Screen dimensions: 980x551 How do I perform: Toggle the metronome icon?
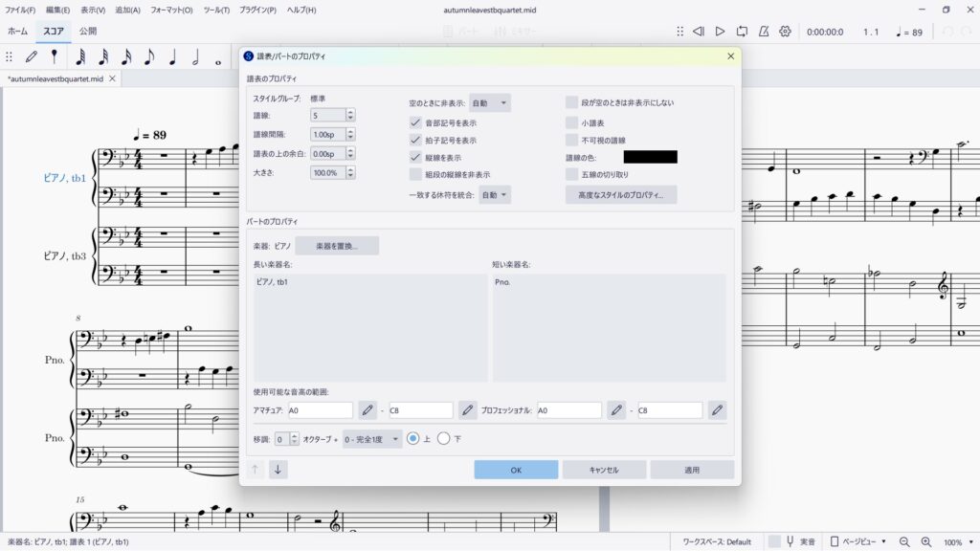coord(764,32)
